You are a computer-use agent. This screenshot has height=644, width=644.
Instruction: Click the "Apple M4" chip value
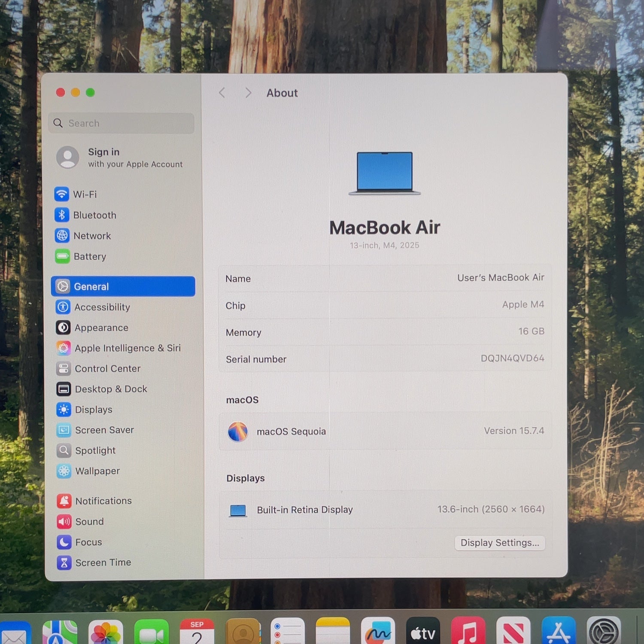click(523, 304)
